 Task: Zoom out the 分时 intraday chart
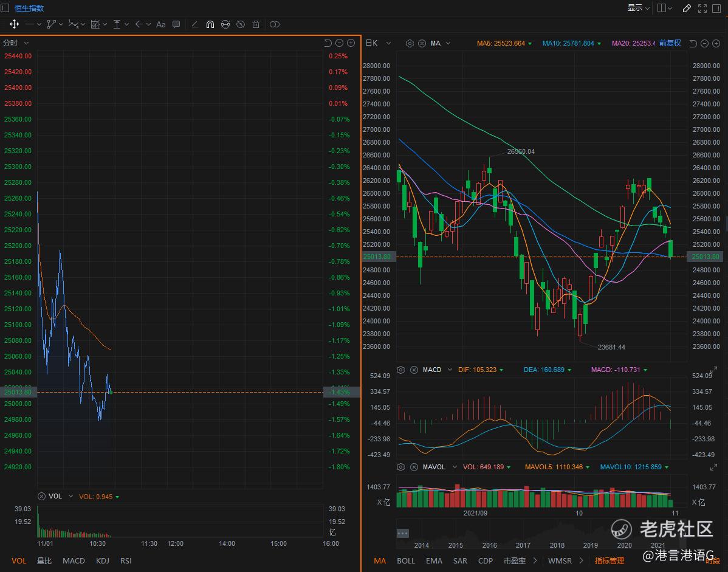(340, 43)
